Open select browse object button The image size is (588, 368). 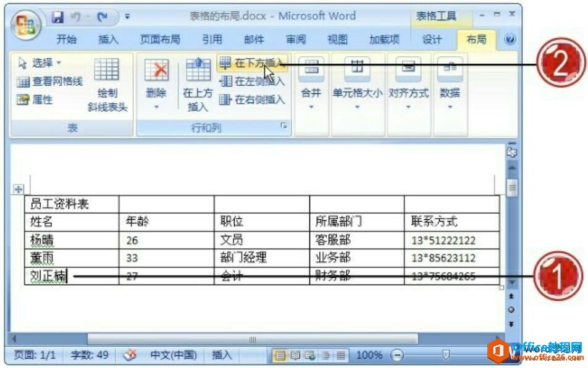pos(511,310)
